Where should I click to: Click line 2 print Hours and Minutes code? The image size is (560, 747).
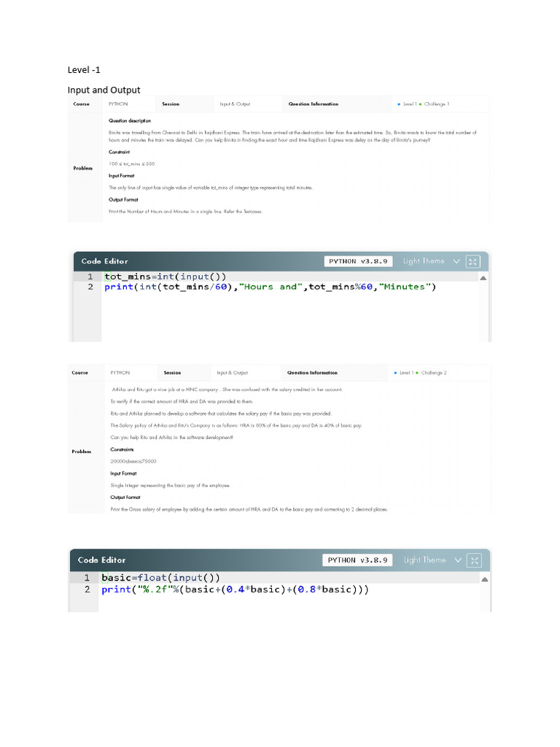(x=270, y=287)
